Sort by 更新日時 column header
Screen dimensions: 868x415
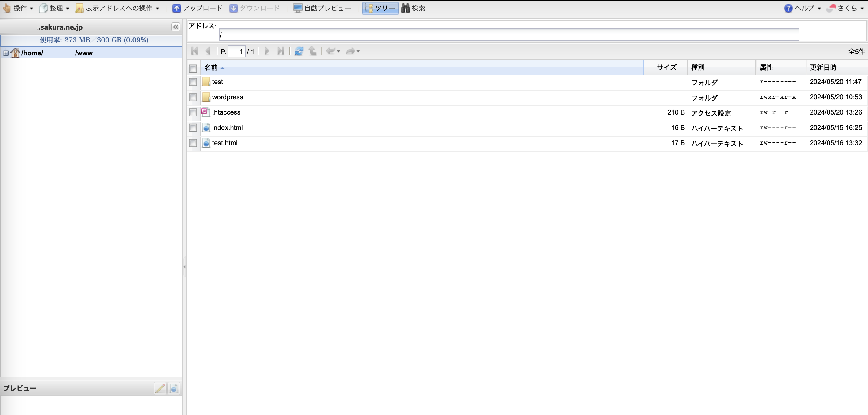837,67
